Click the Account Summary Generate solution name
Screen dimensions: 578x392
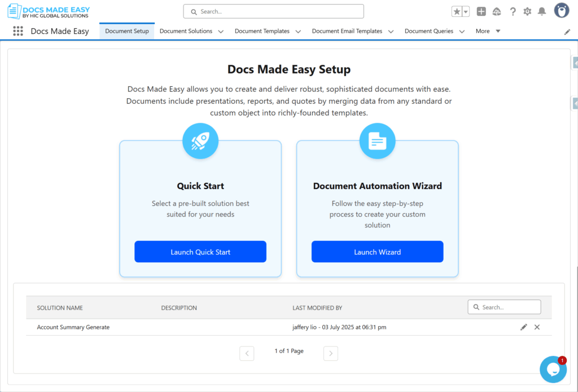(x=73, y=327)
